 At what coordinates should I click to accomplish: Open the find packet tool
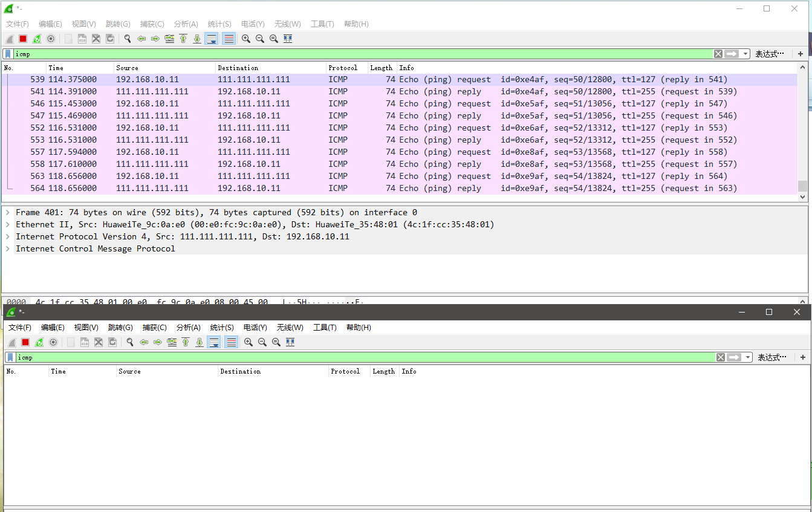click(127, 38)
